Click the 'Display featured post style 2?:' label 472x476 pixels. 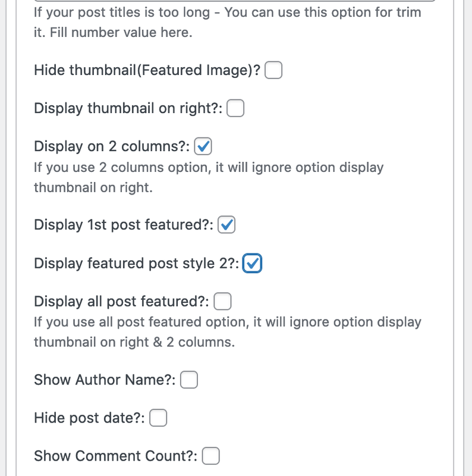[137, 263]
